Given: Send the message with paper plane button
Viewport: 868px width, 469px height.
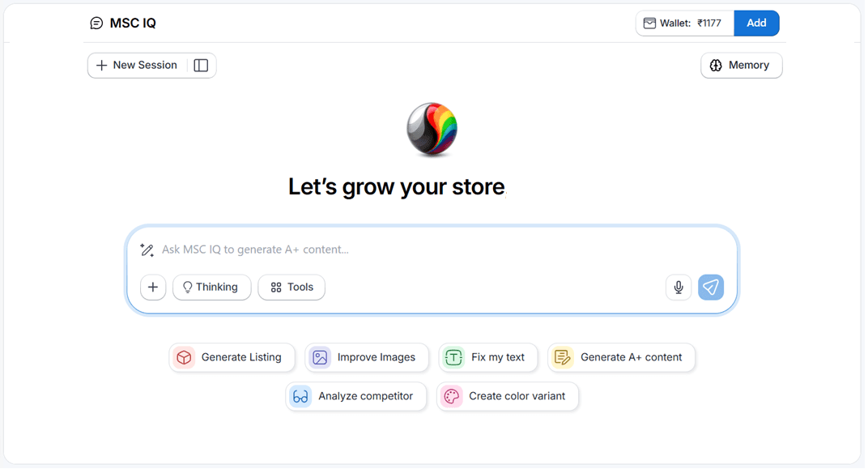Looking at the screenshot, I should [x=711, y=288].
